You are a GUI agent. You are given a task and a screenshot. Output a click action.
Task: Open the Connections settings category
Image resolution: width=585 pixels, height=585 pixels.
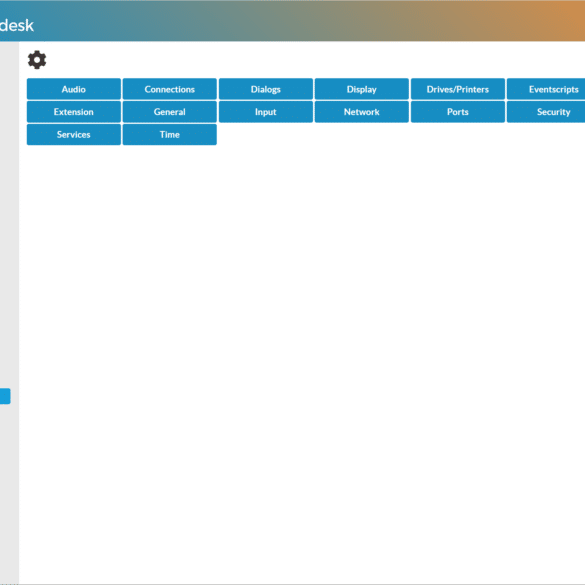pos(170,89)
